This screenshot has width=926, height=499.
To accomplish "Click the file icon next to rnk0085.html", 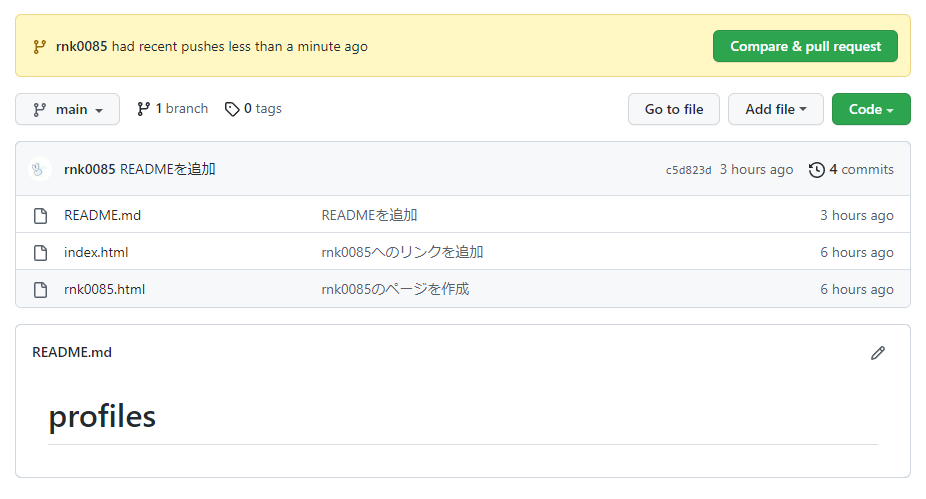I will [x=41, y=290].
